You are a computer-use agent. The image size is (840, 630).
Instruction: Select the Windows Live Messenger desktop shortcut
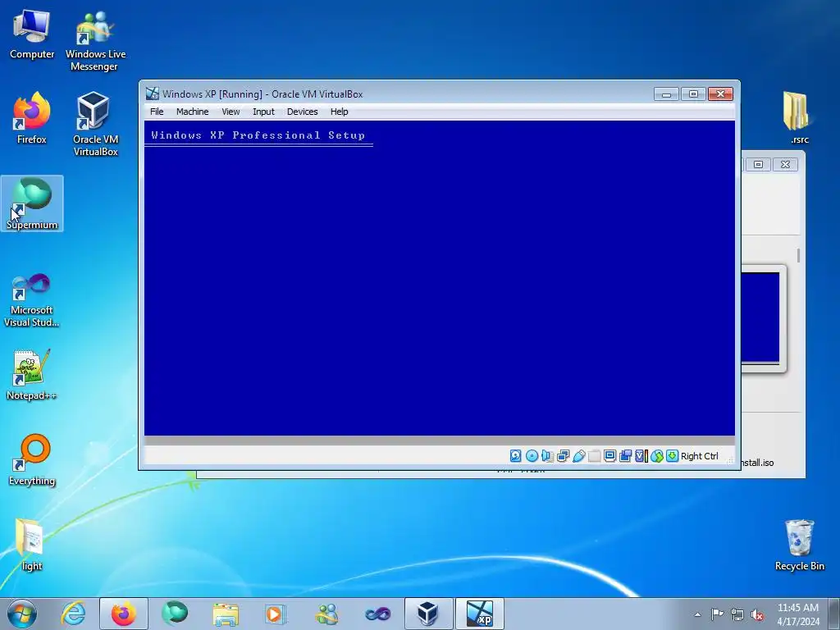95,41
